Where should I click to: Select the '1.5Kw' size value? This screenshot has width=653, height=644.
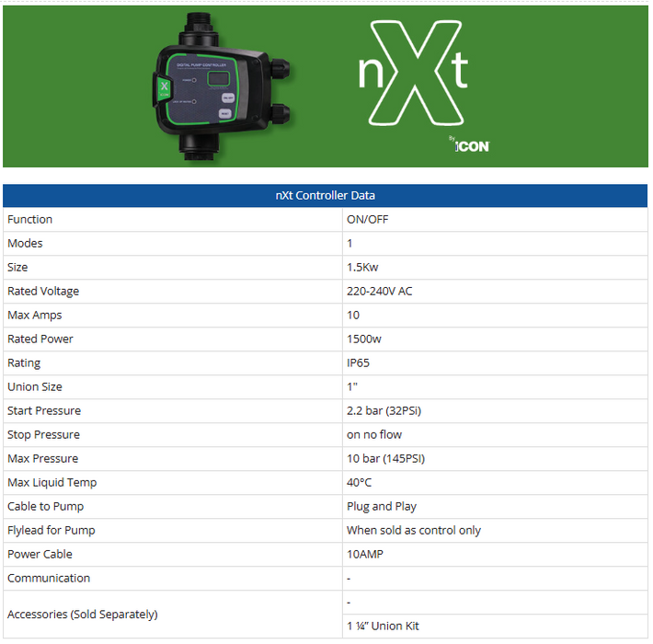362,267
